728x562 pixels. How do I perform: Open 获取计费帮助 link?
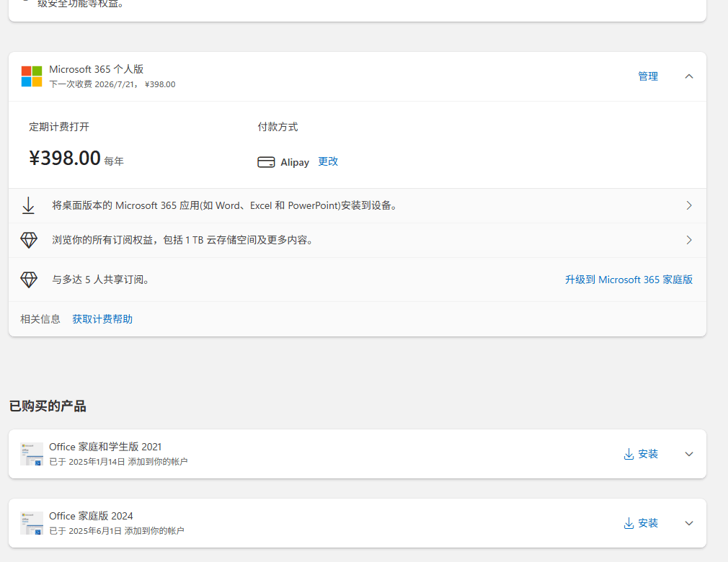click(102, 318)
